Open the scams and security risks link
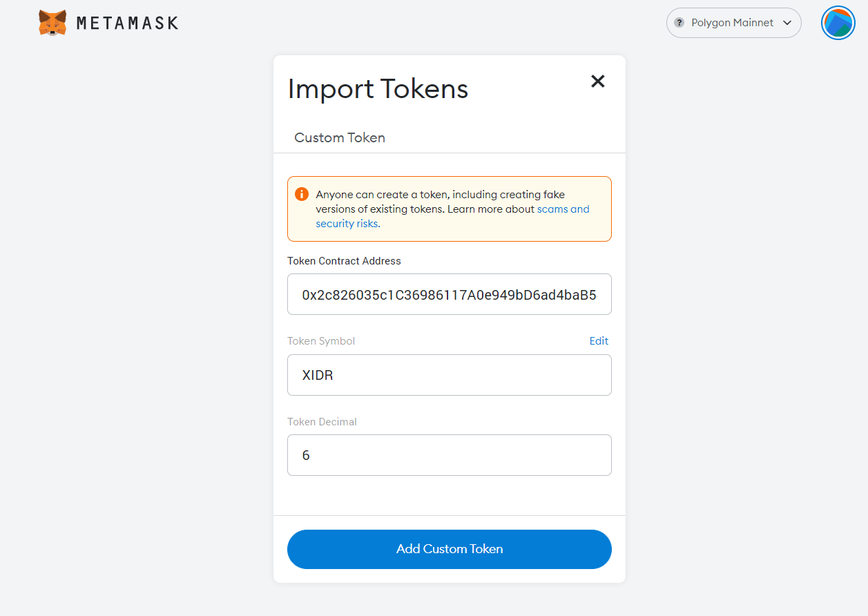Viewport: 868px width, 616px height. click(x=453, y=216)
